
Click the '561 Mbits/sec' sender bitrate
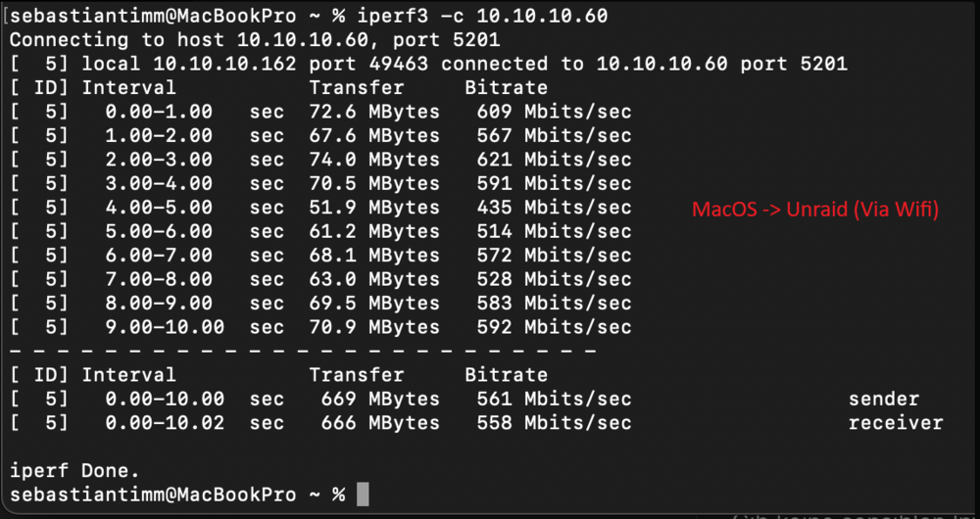[x=554, y=399]
